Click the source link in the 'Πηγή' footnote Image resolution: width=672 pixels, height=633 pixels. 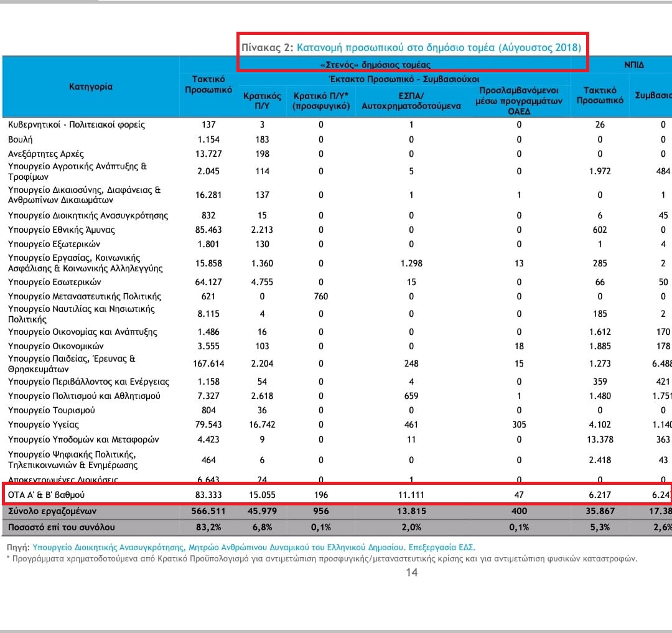point(253,548)
